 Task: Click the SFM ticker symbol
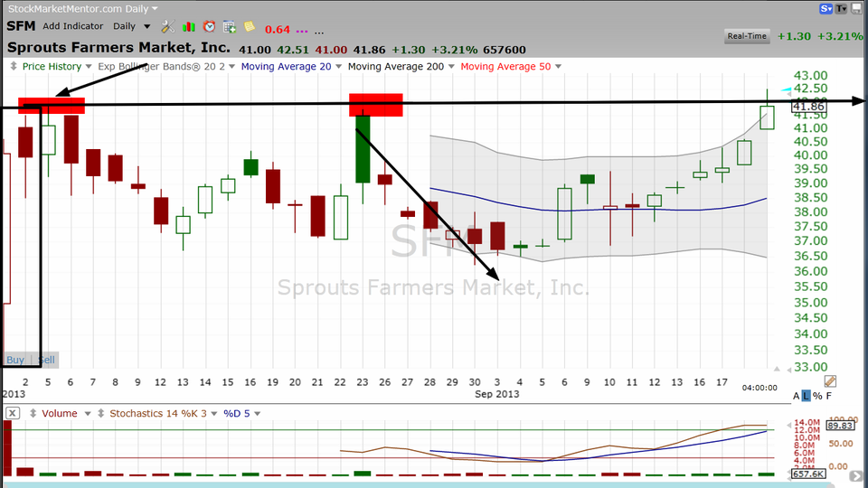pos(21,26)
